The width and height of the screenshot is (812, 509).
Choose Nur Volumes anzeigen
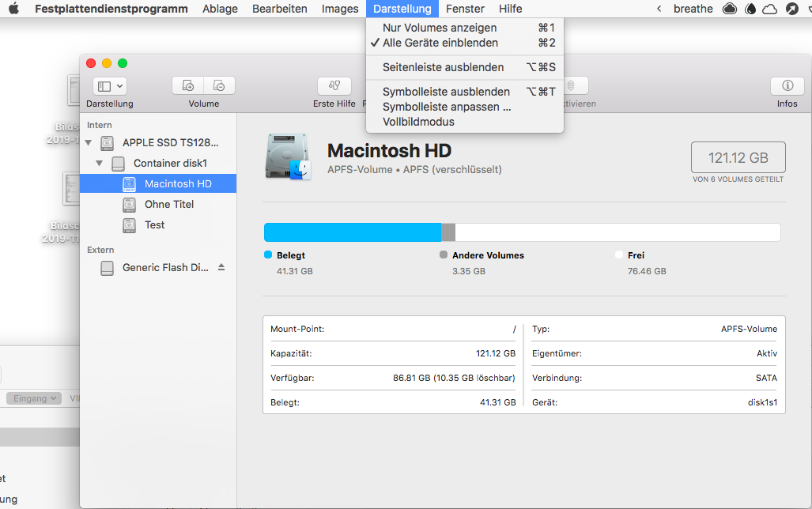coord(465,28)
